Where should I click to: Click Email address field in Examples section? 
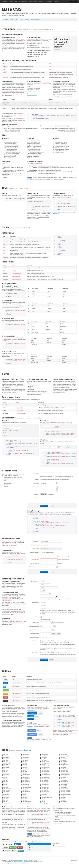click(60, 845)
